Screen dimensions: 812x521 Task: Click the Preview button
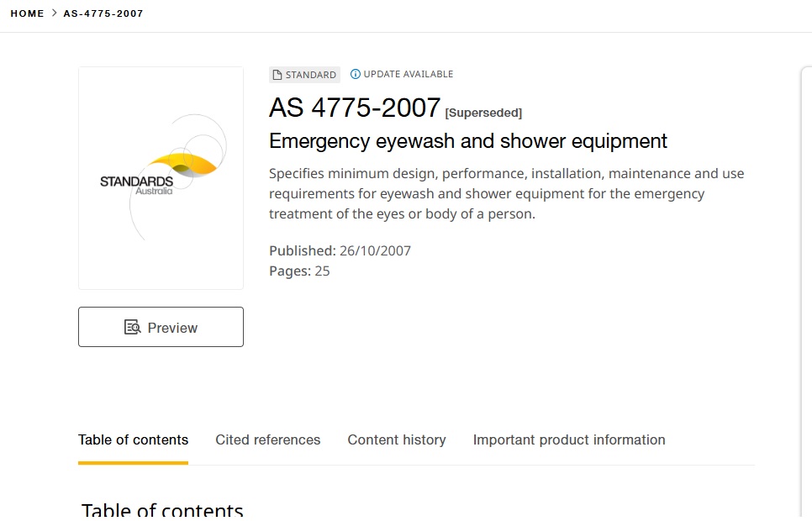(161, 327)
